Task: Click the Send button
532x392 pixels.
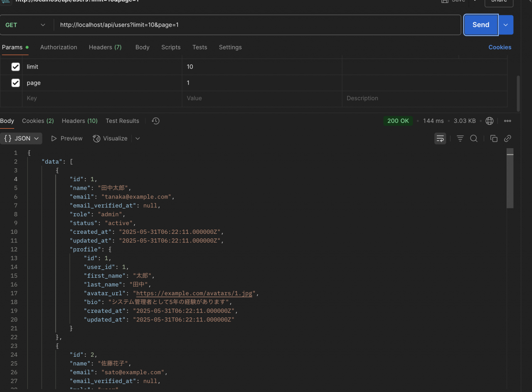Action: click(480, 25)
